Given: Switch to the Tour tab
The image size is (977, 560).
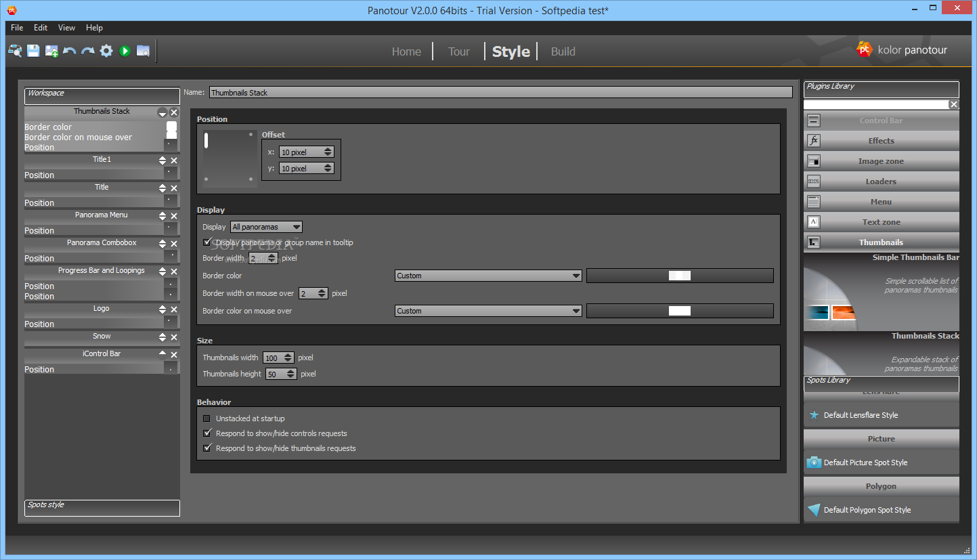Looking at the screenshot, I should [x=459, y=51].
